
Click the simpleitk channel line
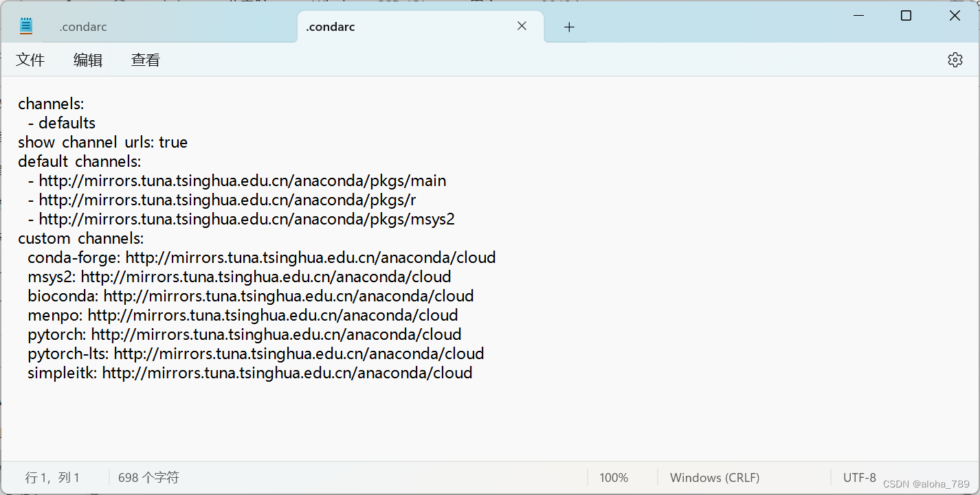(x=250, y=373)
